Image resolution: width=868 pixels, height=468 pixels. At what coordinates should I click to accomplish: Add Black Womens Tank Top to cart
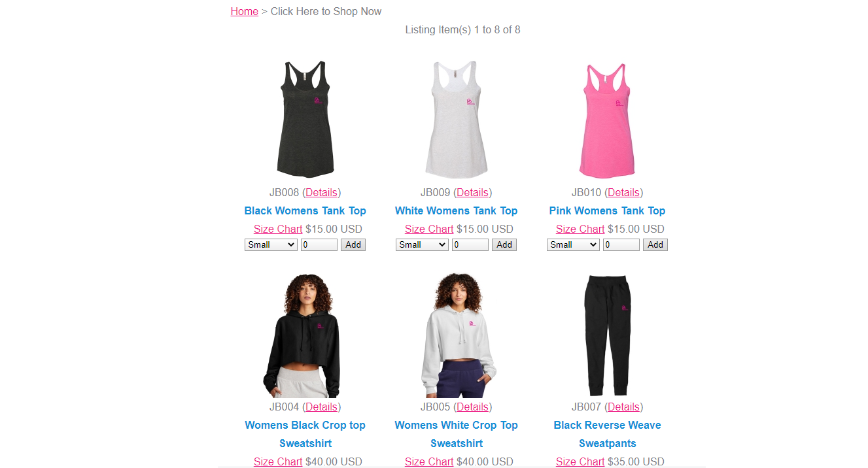coord(353,244)
